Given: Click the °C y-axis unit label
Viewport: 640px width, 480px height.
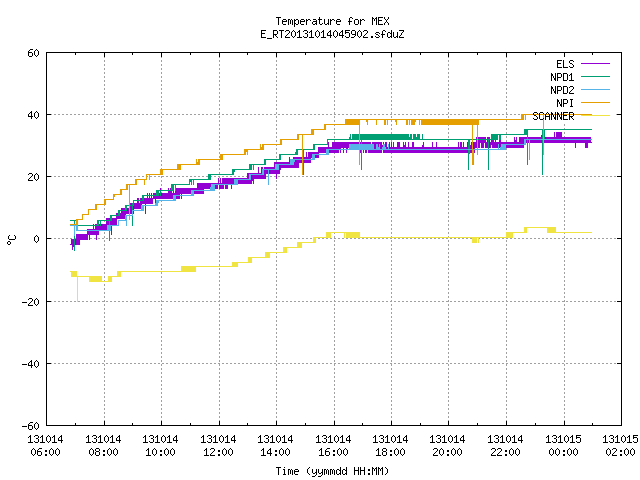Looking at the screenshot, I should [x=12, y=240].
